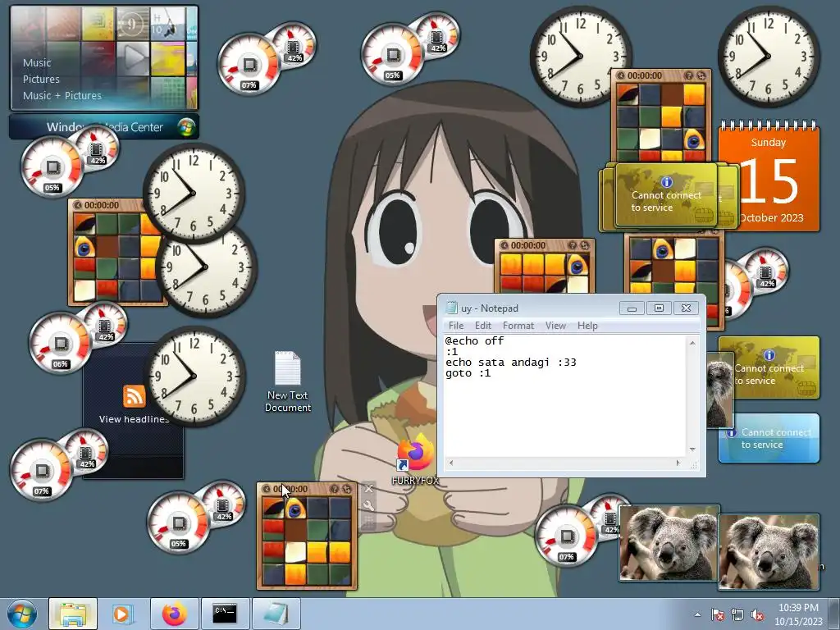Pause timer on puzzle just above Notepad title
Image resolution: width=840 pixels, height=630 pixels.
click(504, 245)
